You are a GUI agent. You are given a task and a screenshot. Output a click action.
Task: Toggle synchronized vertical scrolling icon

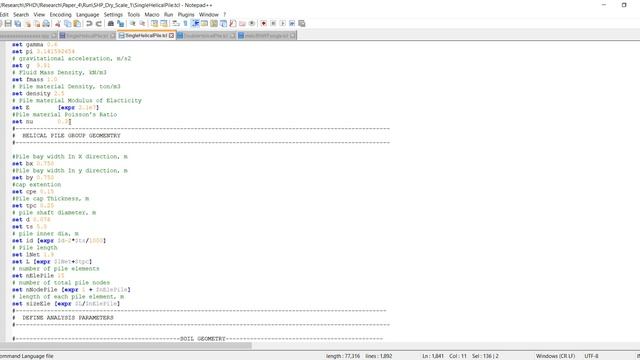(x=154, y=24)
